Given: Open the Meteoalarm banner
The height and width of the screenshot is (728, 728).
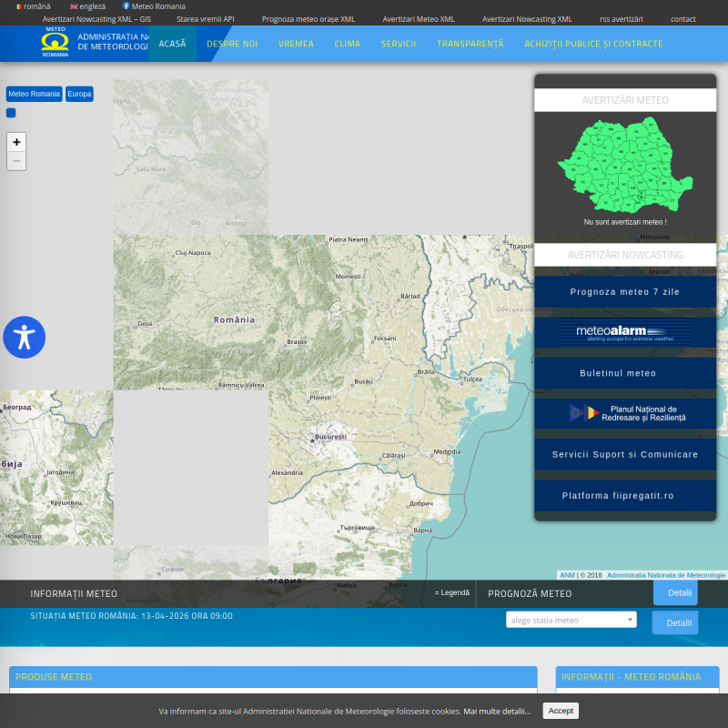Looking at the screenshot, I should pyautogui.click(x=625, y=332).
